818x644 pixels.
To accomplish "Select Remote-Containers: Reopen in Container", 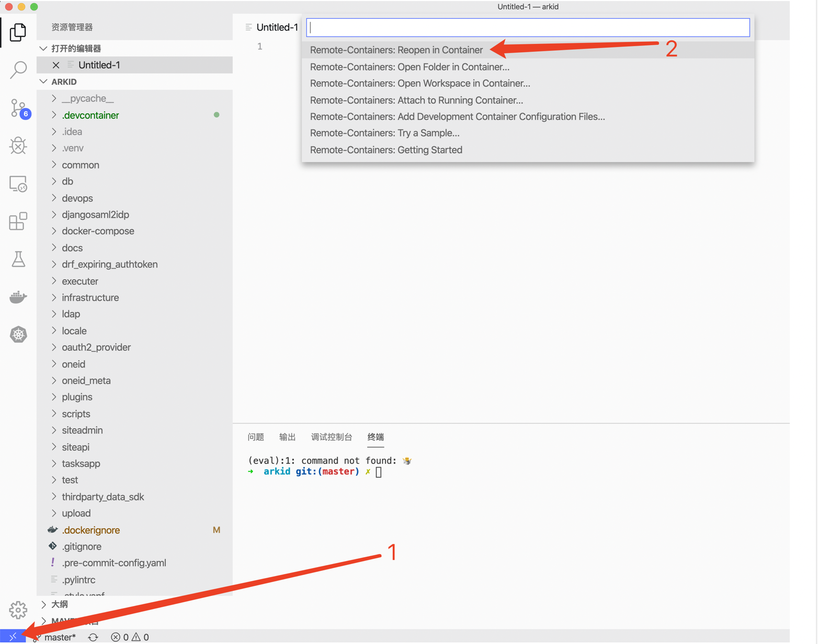I will point(528,50).
